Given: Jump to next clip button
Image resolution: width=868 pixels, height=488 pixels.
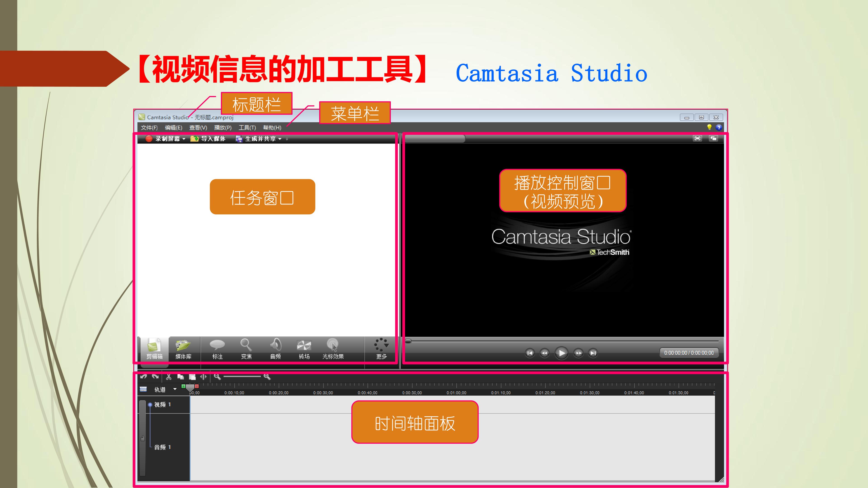Looking at the screenshot, I should click(x=593, y=353).
